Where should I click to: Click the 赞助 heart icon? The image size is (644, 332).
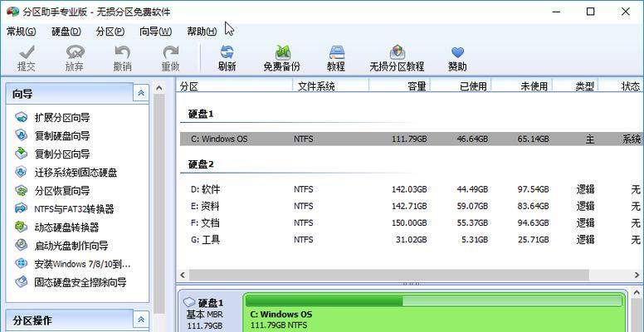pyautogui.click(x=457, y=52)
